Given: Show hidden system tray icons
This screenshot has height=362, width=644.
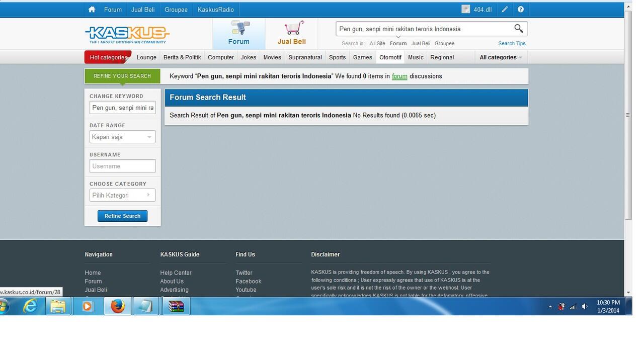Looking at the screenshot, I should pos(550,307).
